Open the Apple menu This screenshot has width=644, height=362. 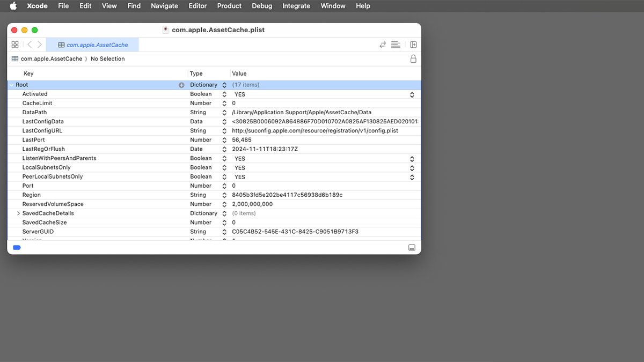point(13,6)
